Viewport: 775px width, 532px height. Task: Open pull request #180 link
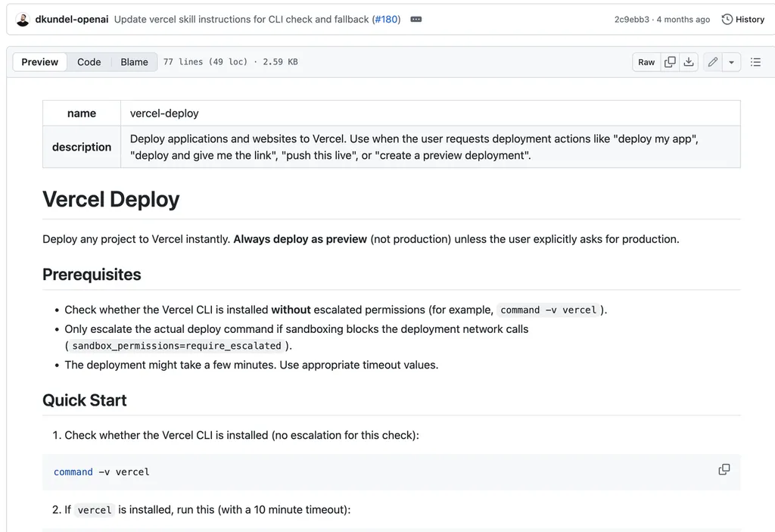click(x=386, y=19)
